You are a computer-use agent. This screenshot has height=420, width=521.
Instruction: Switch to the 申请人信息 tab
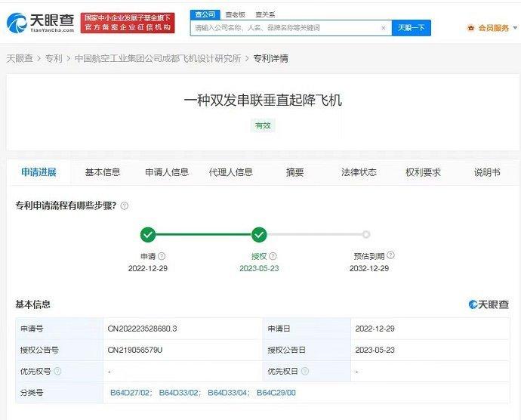point(167,172)
